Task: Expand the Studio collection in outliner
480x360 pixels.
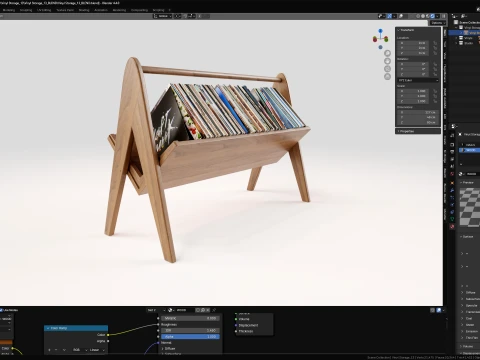Action: click(457, 43)
